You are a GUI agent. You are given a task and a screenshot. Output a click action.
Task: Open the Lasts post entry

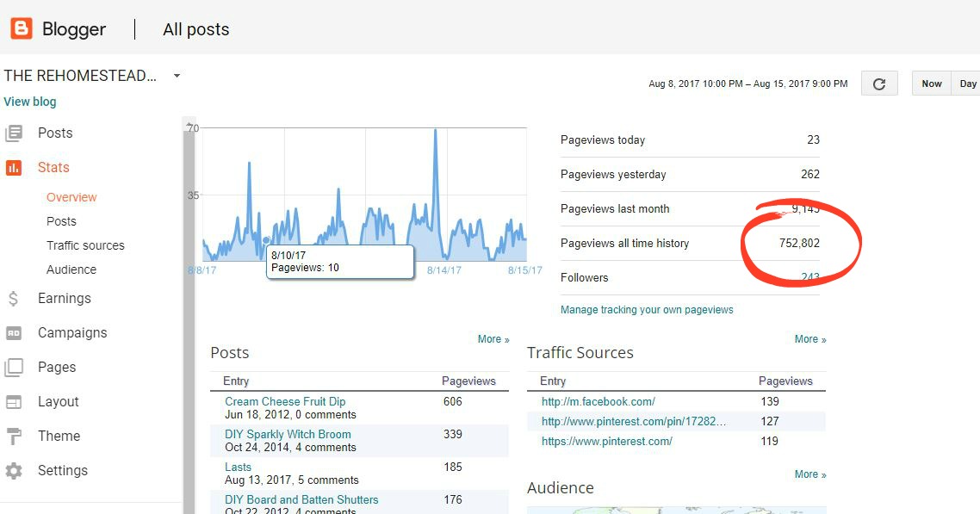tap(238, 468)
